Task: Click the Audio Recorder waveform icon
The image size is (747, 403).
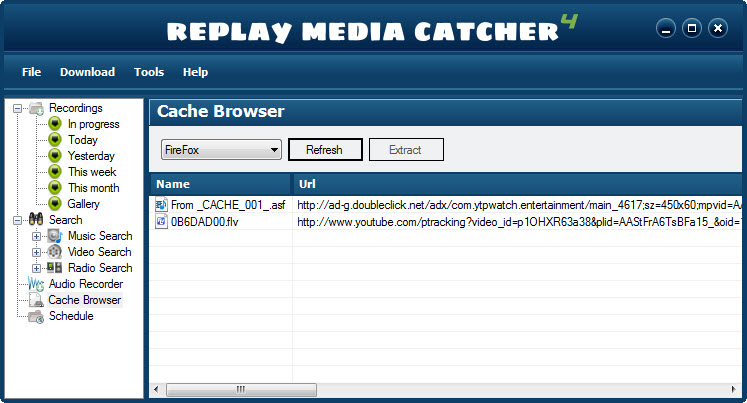Action: [36, 284]
